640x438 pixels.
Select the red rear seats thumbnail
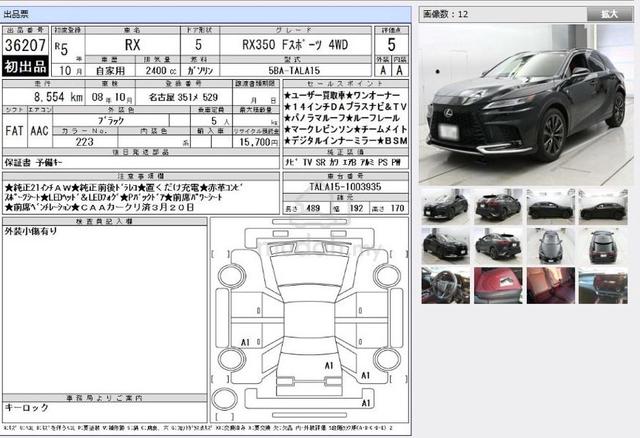pos(551,285)
